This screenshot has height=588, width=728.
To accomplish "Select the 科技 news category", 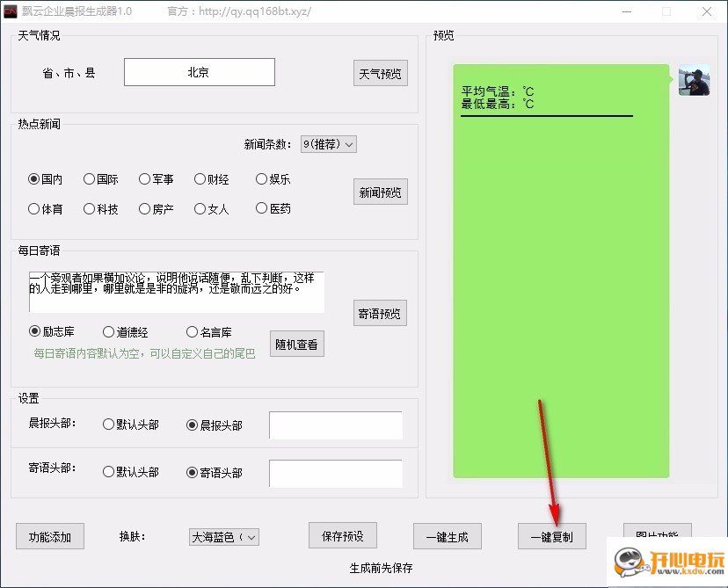I will [x=101, y=209].
